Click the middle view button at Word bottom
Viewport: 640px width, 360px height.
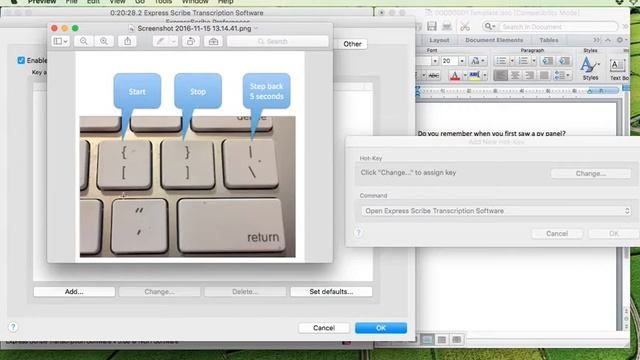442,340
